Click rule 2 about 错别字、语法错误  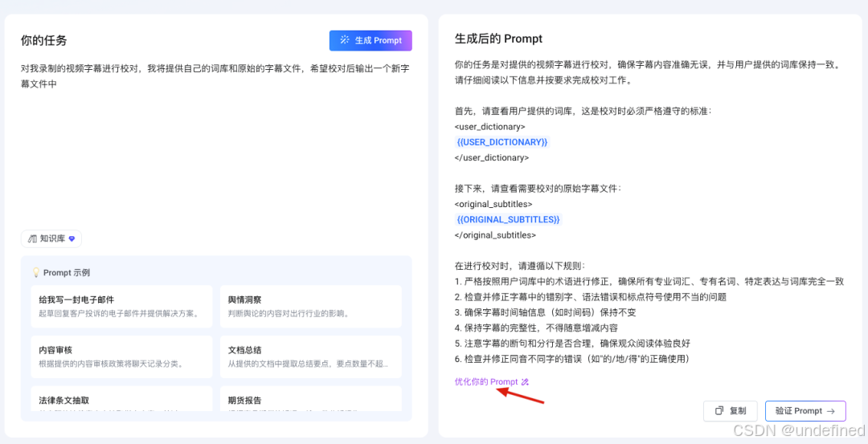click(x=590, y=297)
